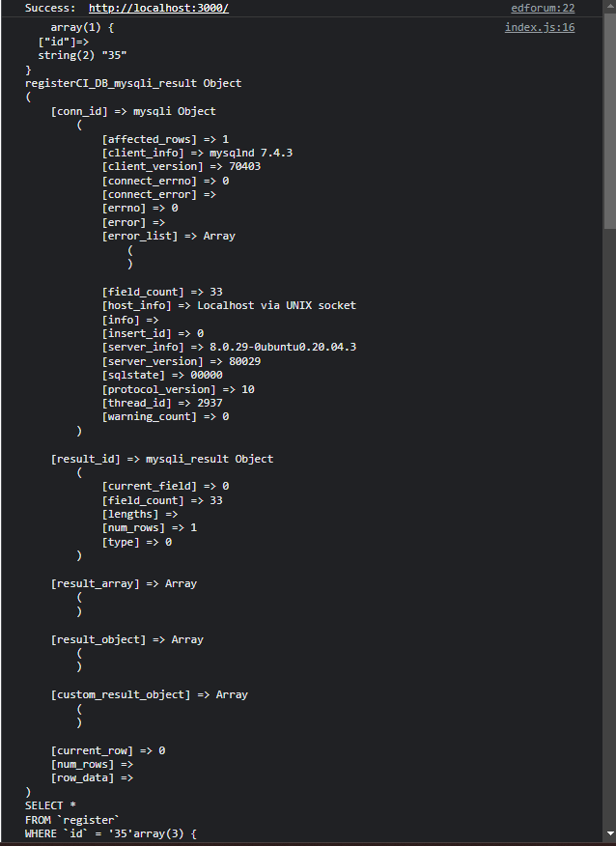The width and height of the screenshot is (616, 846).
Task: Open the index.js:16 source link
Action: click(540, 27)
